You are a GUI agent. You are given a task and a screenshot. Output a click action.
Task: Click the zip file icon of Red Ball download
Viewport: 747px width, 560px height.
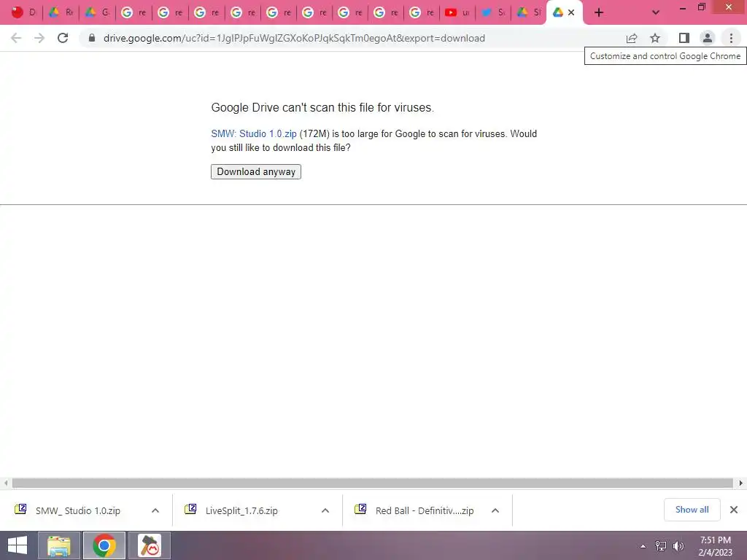click(360, 509)
